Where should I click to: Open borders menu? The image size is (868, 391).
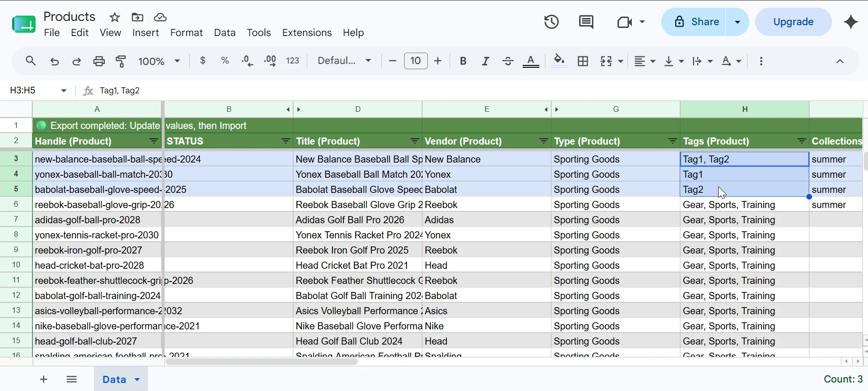[583, 61]
